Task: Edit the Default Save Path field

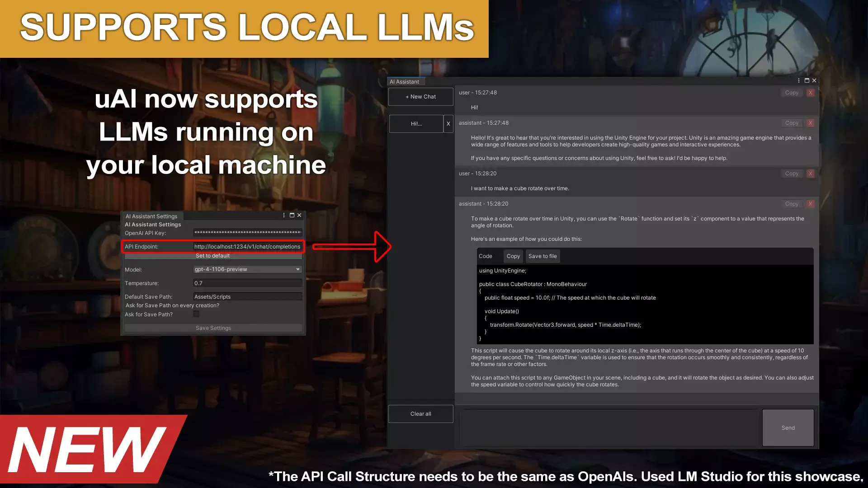Action: [x=248, y=297]
